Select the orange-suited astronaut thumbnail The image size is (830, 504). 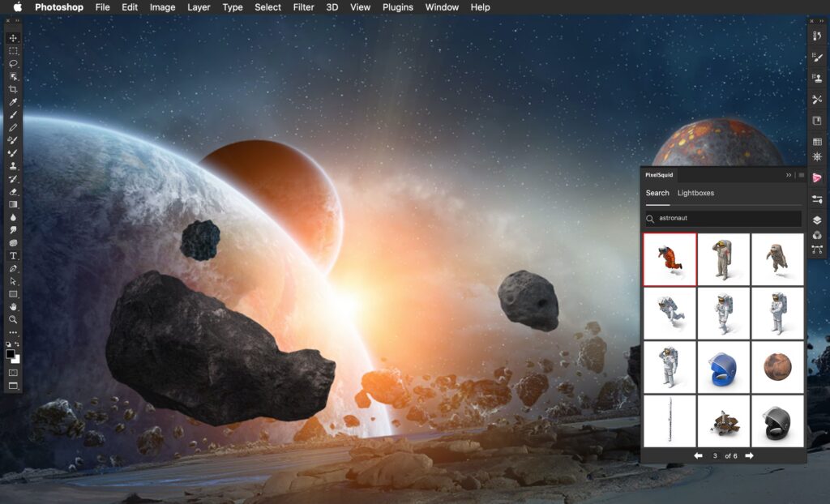(x=670, y=259)
